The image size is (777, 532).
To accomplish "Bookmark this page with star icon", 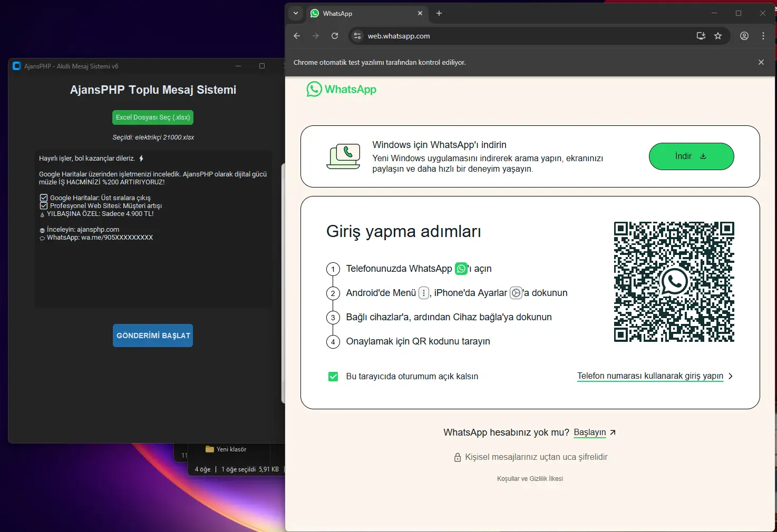I will (717, 36).
